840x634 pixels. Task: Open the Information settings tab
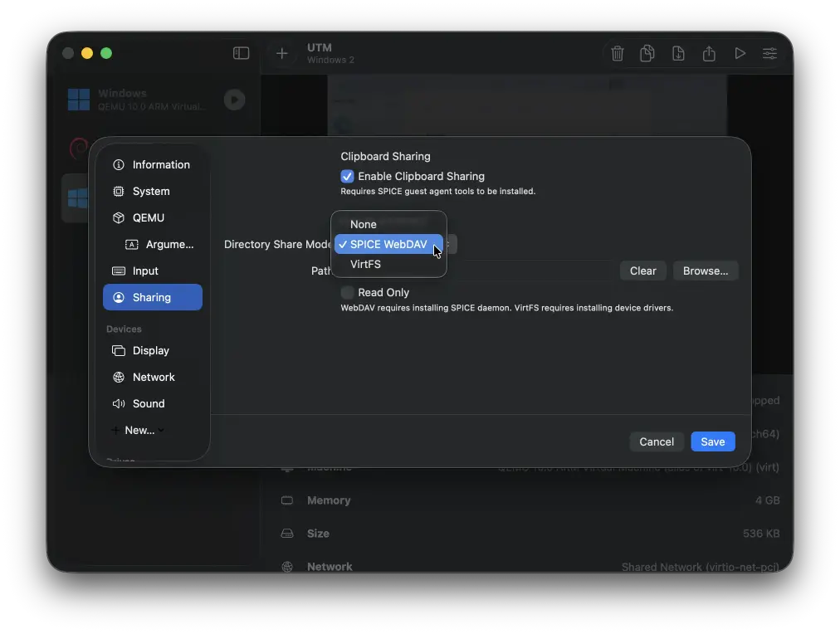click(153, 164)
